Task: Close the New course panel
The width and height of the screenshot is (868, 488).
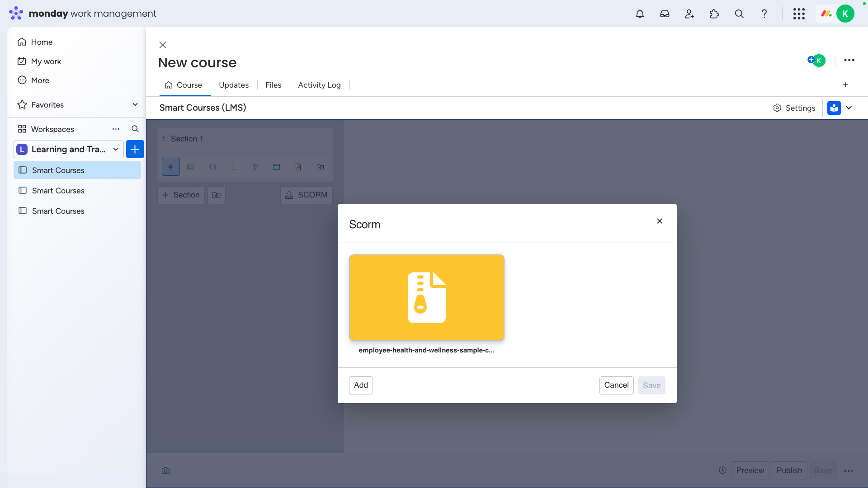Action: pos(163,45)
